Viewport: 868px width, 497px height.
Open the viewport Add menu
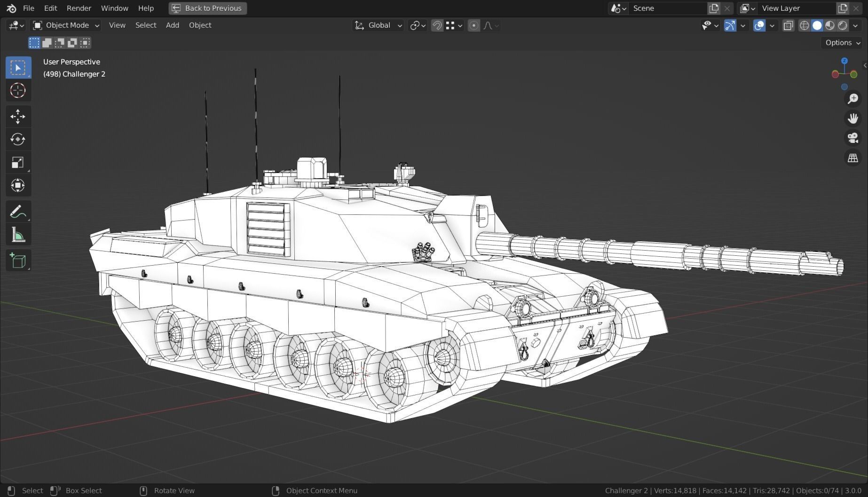(x=172, y=25)
